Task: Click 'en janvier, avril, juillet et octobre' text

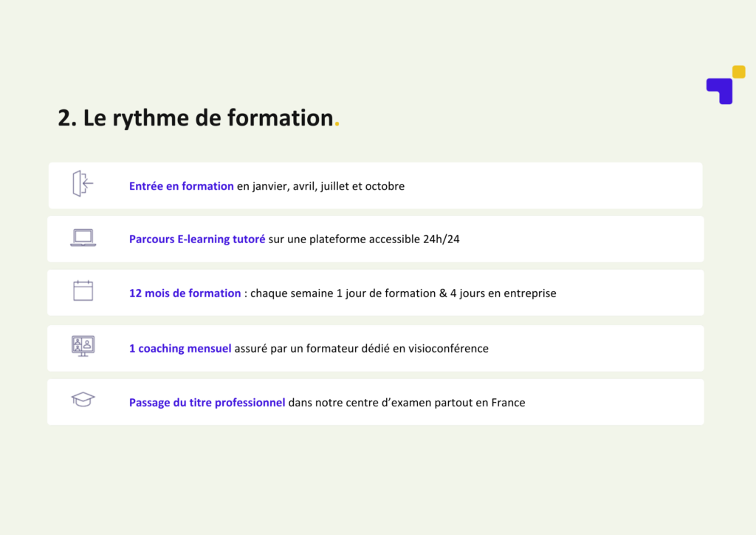Action: point(320,186)
